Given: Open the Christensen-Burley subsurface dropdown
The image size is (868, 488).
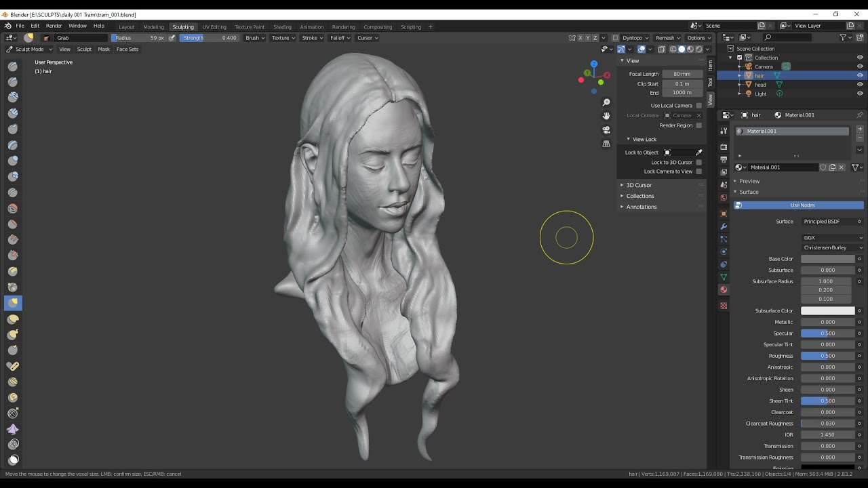Looking at the screenshot, I should (x=833, y=247).
